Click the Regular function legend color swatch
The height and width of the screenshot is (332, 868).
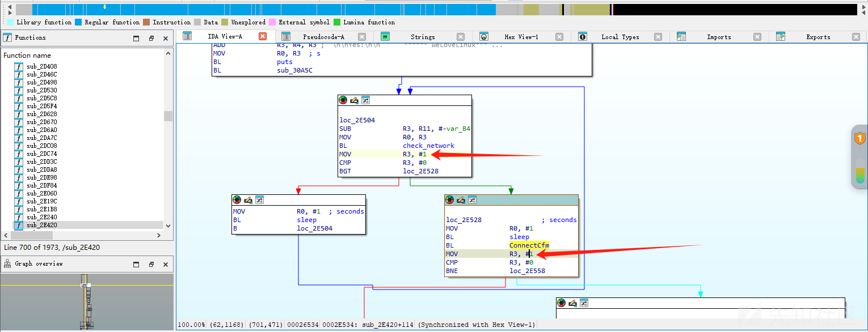[x=78, y=23]
